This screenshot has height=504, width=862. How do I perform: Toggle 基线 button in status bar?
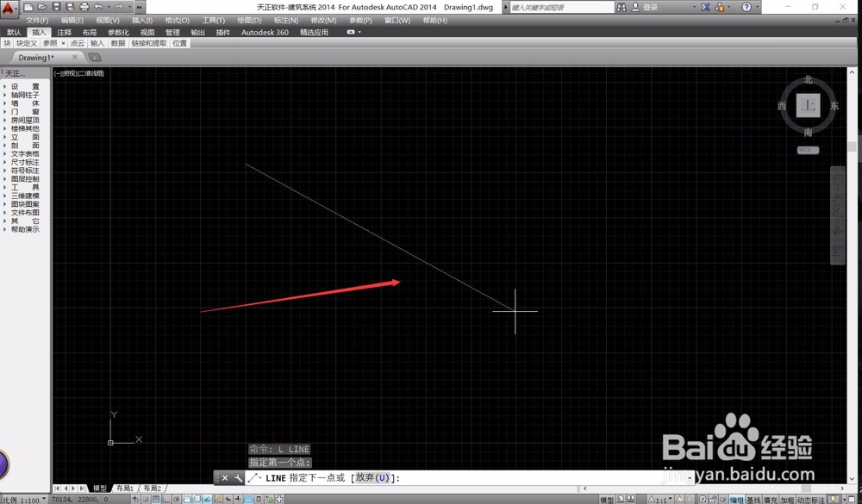(x=753, y=500)
